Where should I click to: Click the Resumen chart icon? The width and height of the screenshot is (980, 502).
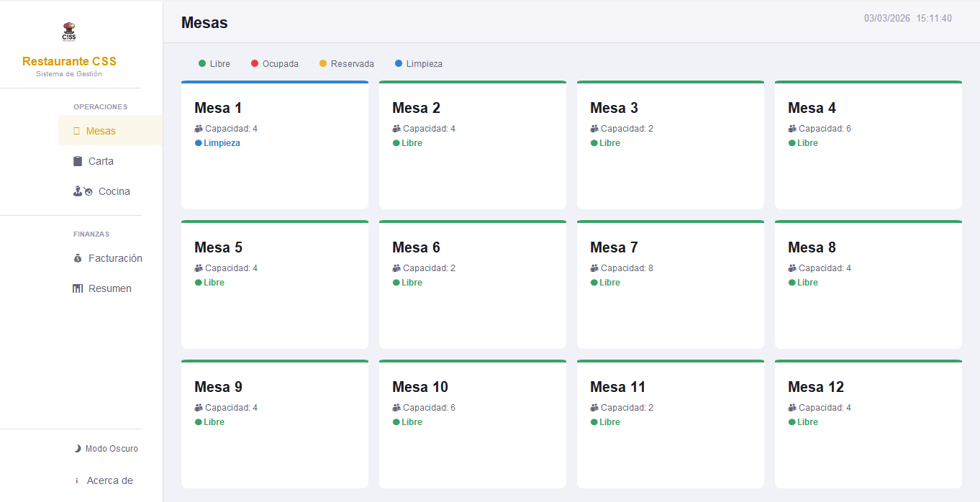78,288
